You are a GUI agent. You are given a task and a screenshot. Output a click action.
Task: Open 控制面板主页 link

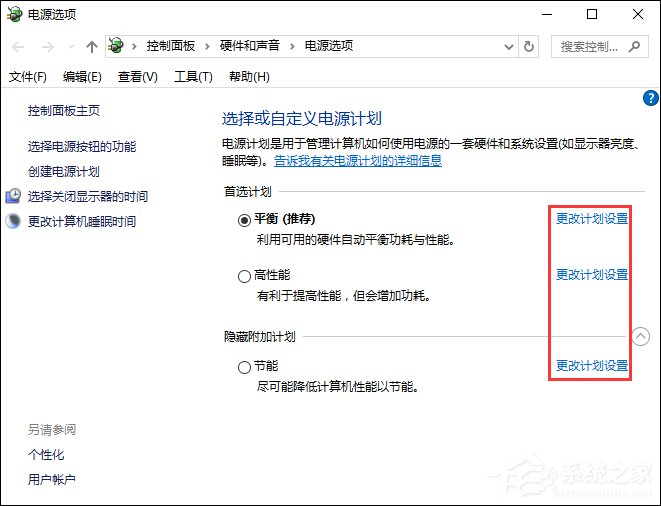coord(64,111)
